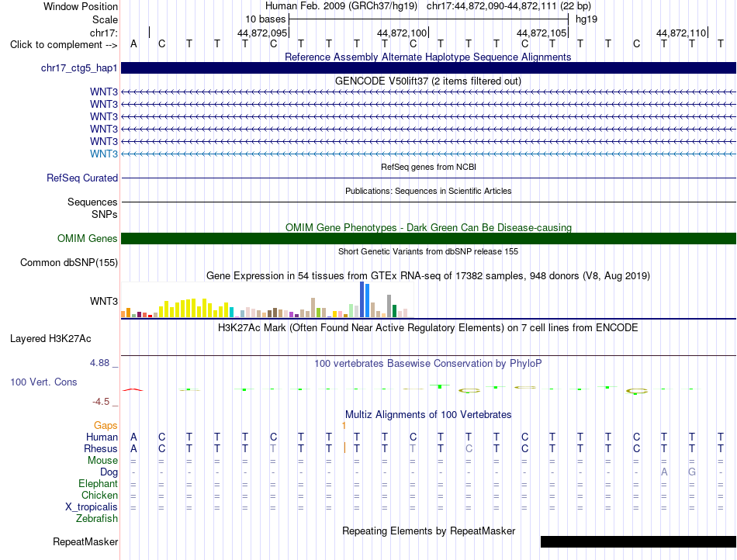The height and width of the screenshot is (560, 737).
Task: Click the SNPs track label
Action: (105, 214)
